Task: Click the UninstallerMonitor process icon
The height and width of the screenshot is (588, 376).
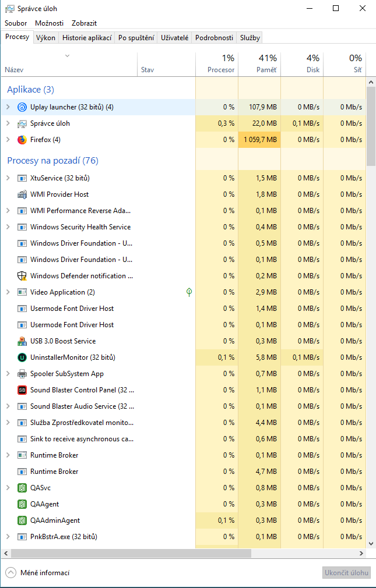Action: [22, 357]
